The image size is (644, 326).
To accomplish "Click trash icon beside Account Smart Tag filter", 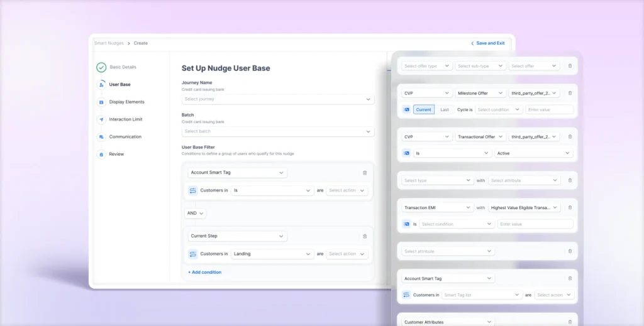I will click(365, 173).
